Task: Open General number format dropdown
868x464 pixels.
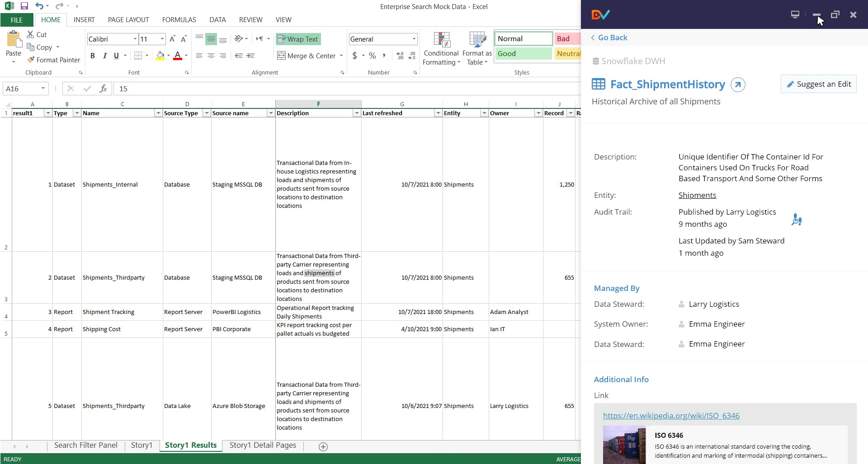Action: click(x=414, y=39)
